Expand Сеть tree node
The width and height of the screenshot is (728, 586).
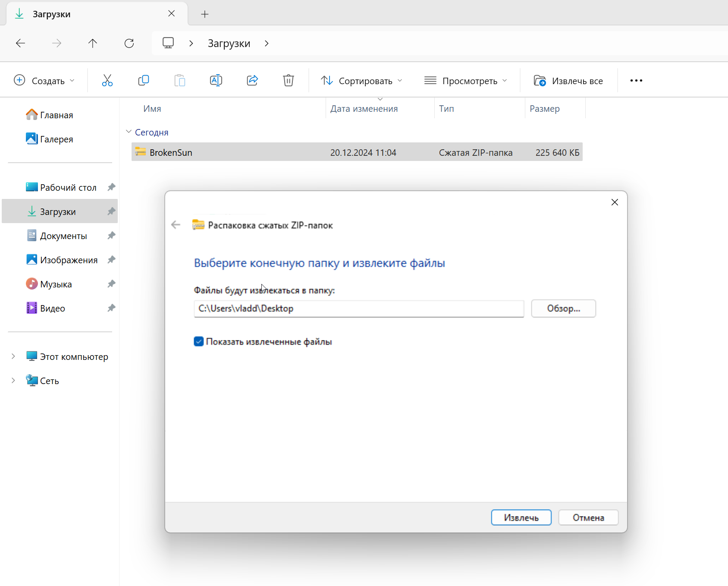(x=13, y=381)
